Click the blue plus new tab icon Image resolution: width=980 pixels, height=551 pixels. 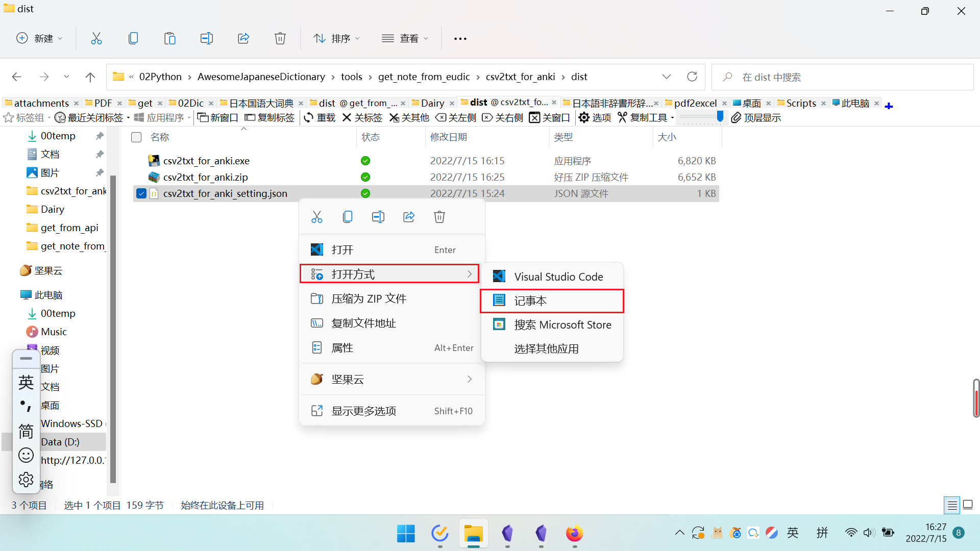coord(889,106)
